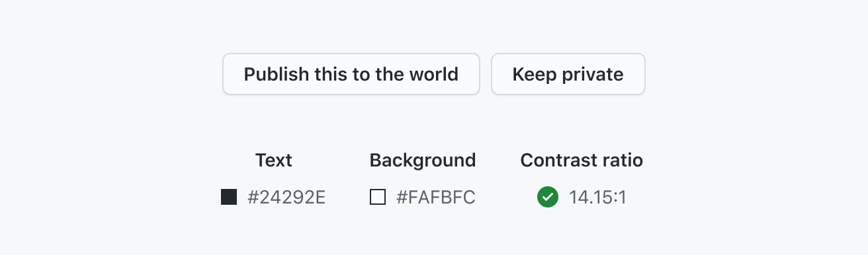Tap the green circular check icon

548,197
